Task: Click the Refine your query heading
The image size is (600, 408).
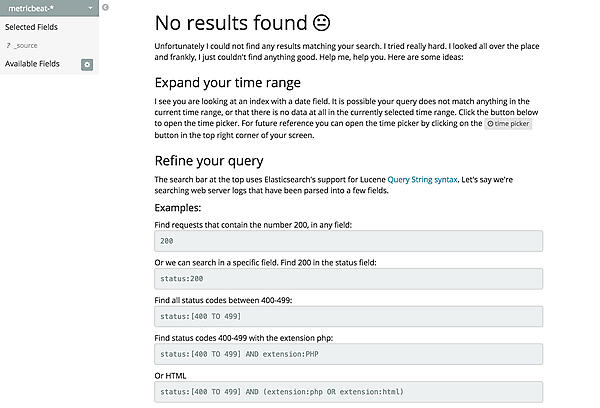Action: [x=209, y=160]
